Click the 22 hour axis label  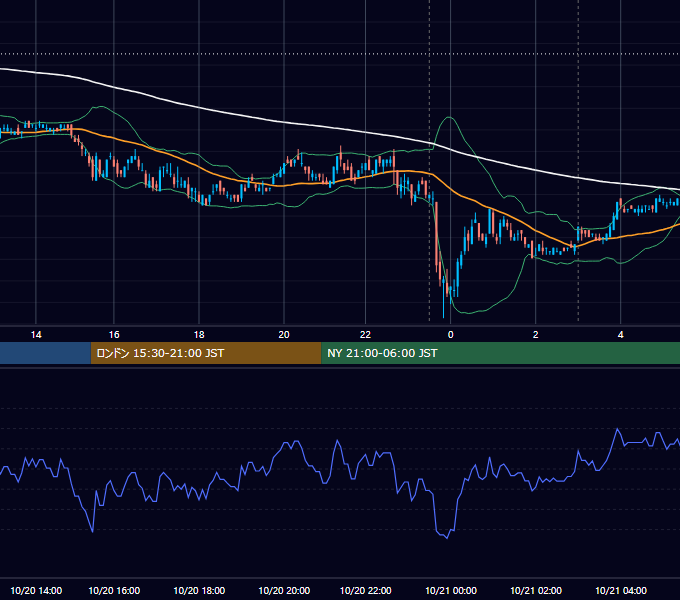click(x=365, y=334)
